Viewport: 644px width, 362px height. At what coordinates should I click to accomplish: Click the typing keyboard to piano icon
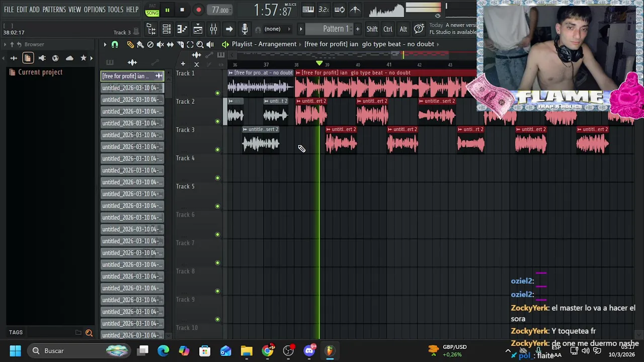[x=308, y=10]
